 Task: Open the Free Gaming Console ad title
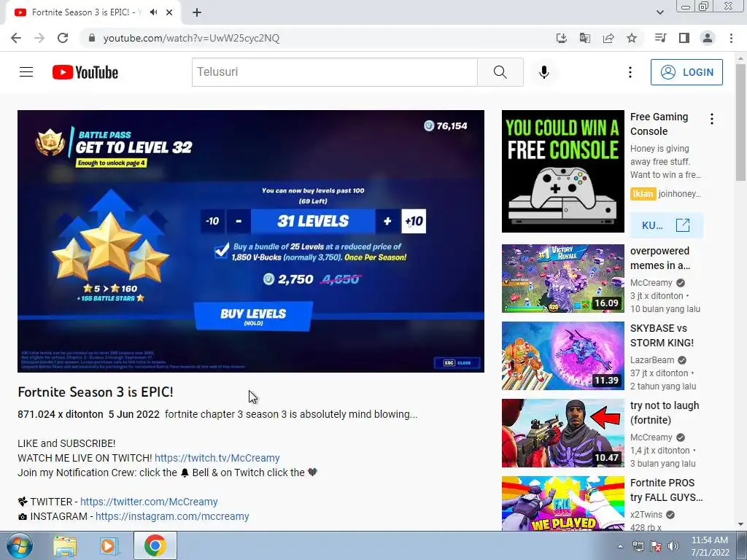pyautogui.click(x=659, y=124)
